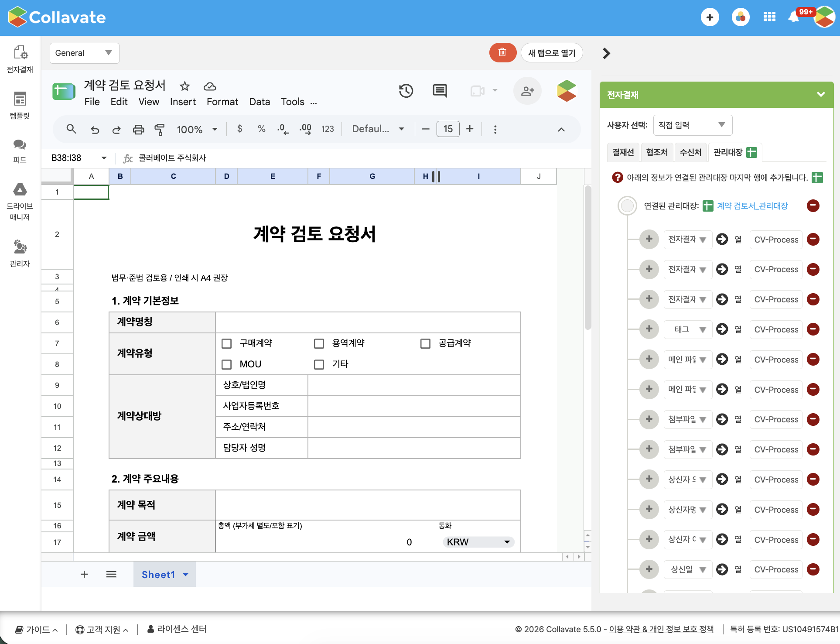Open 드라이브 매니저 in the left sidebar
Screen dimensions: 840x644
[x=20, y=202]
